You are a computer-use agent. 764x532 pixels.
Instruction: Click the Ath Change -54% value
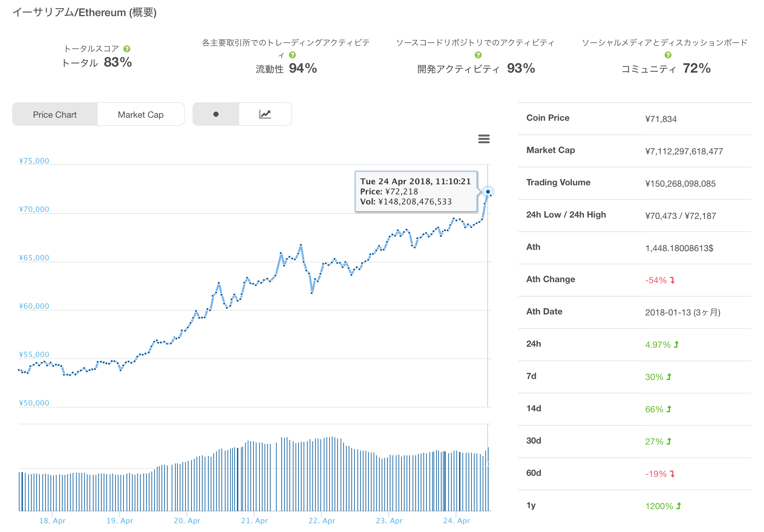(x=660, y=280)
